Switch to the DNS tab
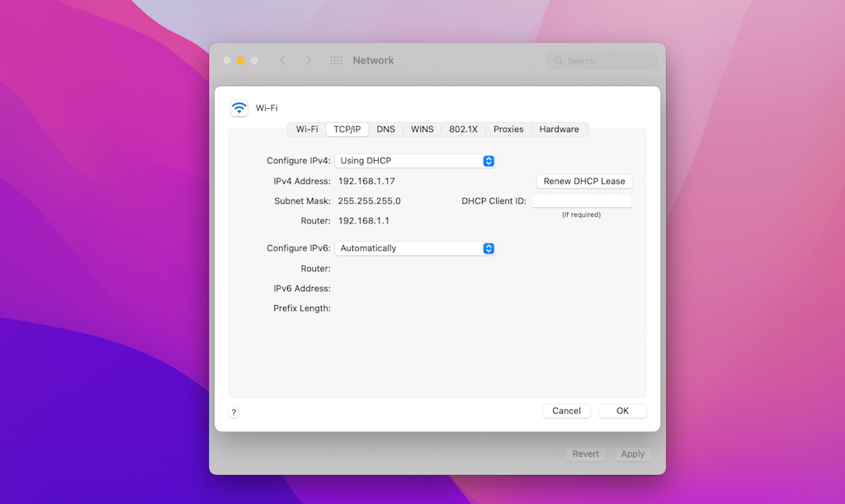Screen dimensions: 845x504 click(385, 129)
